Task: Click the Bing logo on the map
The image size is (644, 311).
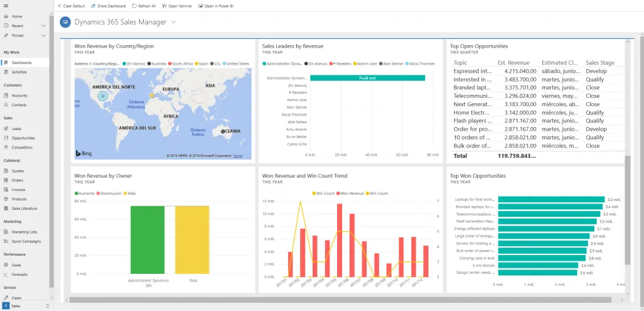Action: tap(84, 153)
